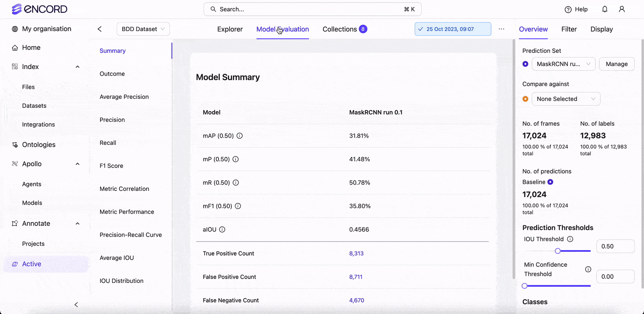Open True Positive Count 8,313 link
The image size is (644, 314).
tap(356, 254)
